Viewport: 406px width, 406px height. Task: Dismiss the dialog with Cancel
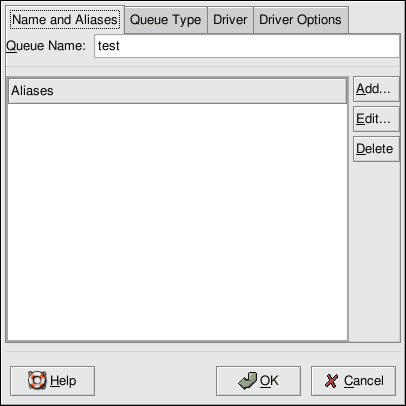coord(353,381)
